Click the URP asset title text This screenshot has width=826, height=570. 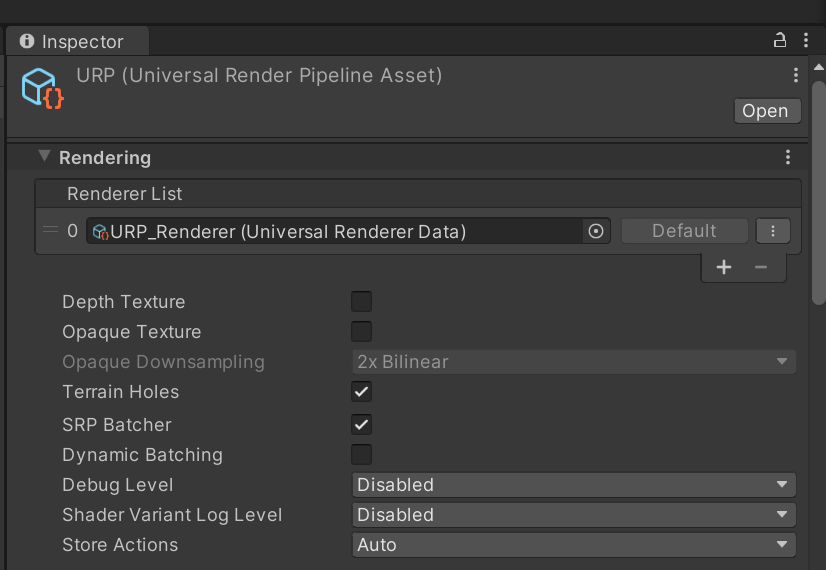pos(259,75)
